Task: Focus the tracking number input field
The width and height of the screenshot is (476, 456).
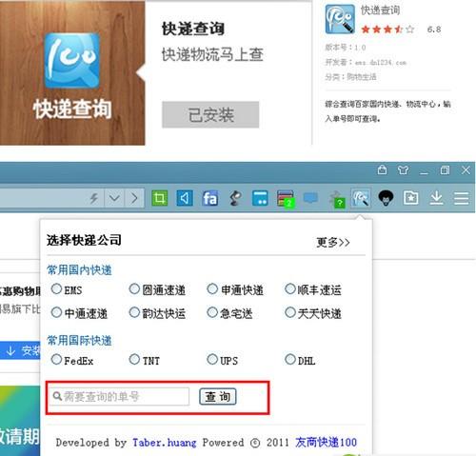Action: coord(119,396)
